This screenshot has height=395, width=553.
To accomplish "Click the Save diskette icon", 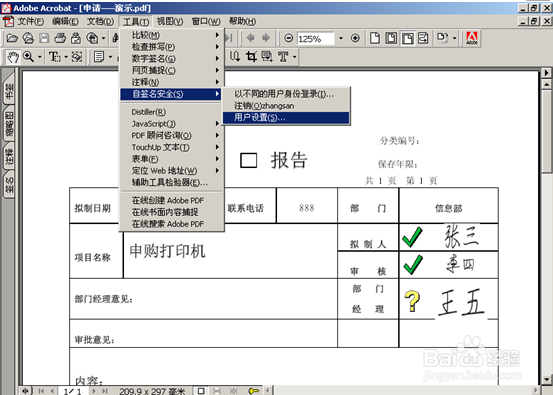I will pos(44,38).
